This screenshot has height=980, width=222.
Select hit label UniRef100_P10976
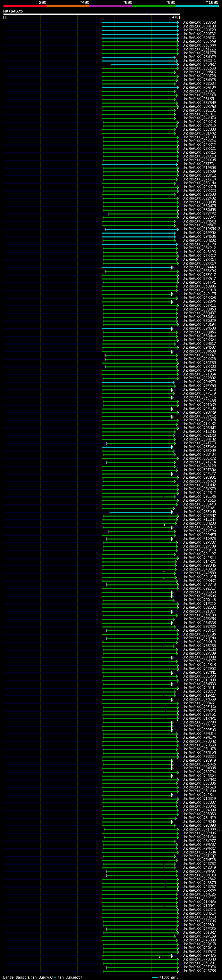[x=199, y=539]
